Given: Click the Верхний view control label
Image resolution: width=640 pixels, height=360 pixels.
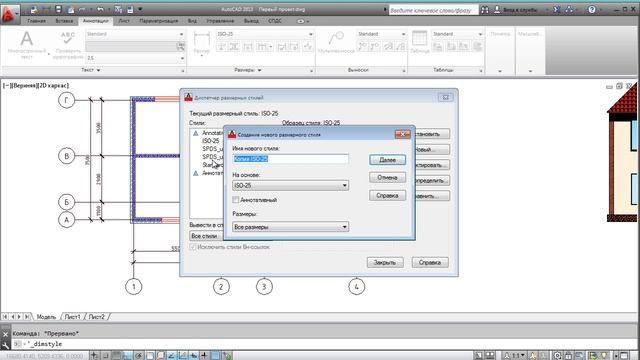Looking at the screenshot, I should tap(26, 85).
